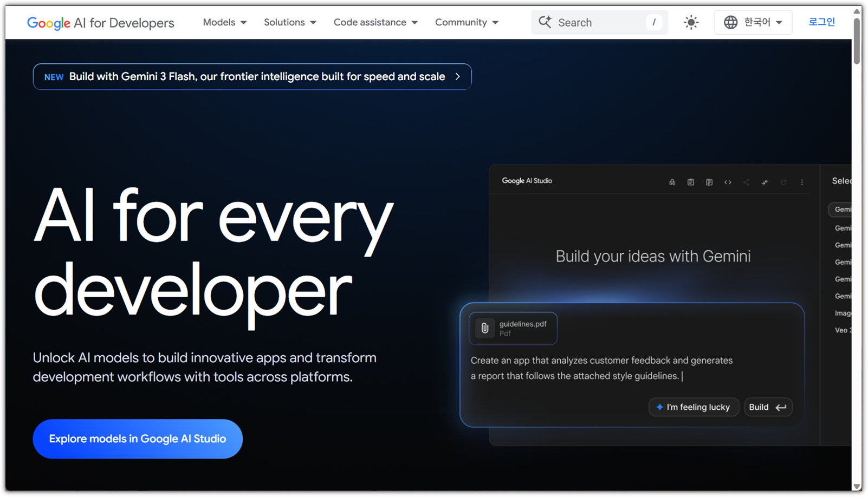The image size is (868, 497).
Task: Click the Unlock AI models description text
Action: pyautogui.click(x=205, y=367)
